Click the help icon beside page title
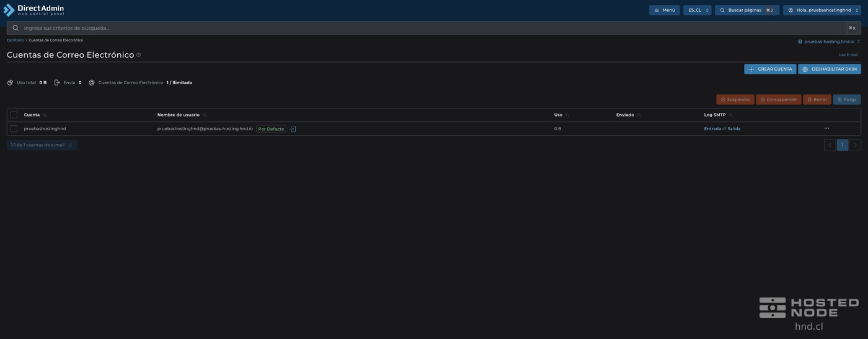 tap(138, 55)
